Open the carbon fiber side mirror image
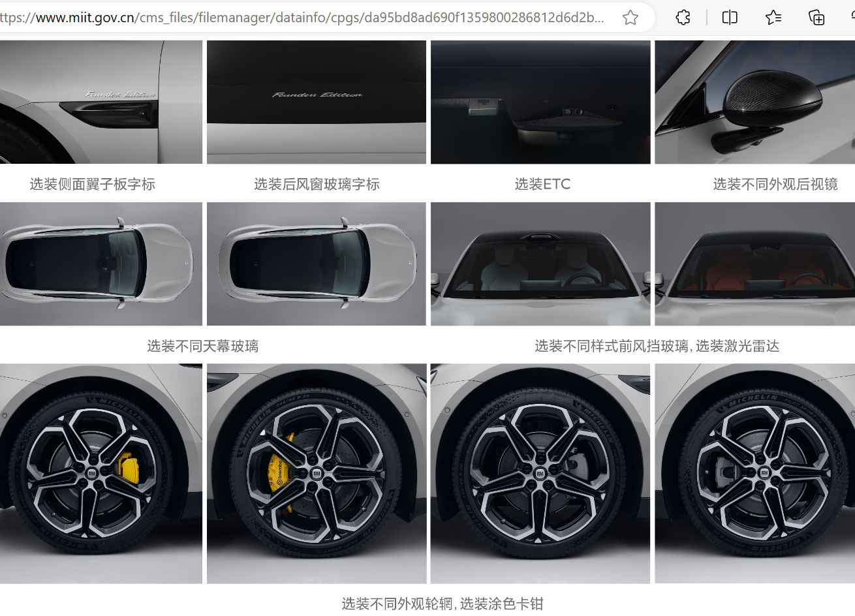The width and height of the screenshot is (855, 616). (x=754, y=102)
